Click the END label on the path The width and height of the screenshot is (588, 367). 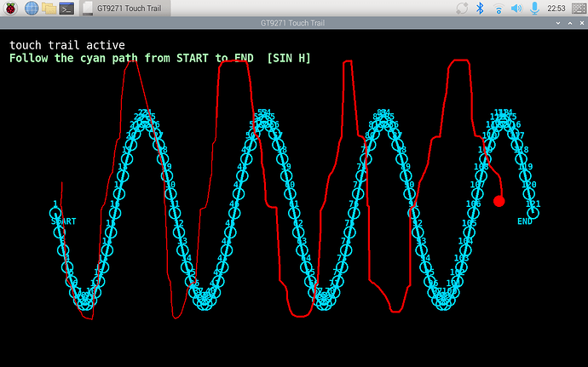tap(525, 221)
